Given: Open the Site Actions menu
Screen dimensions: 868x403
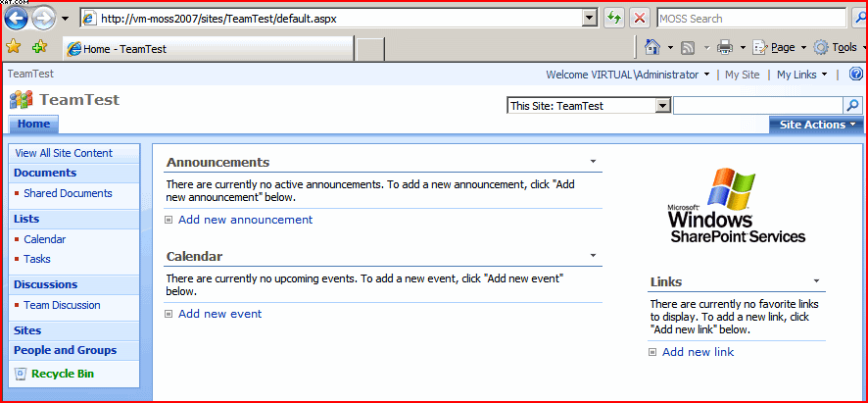Looking at the screenshot, I should tap(817, 125).
